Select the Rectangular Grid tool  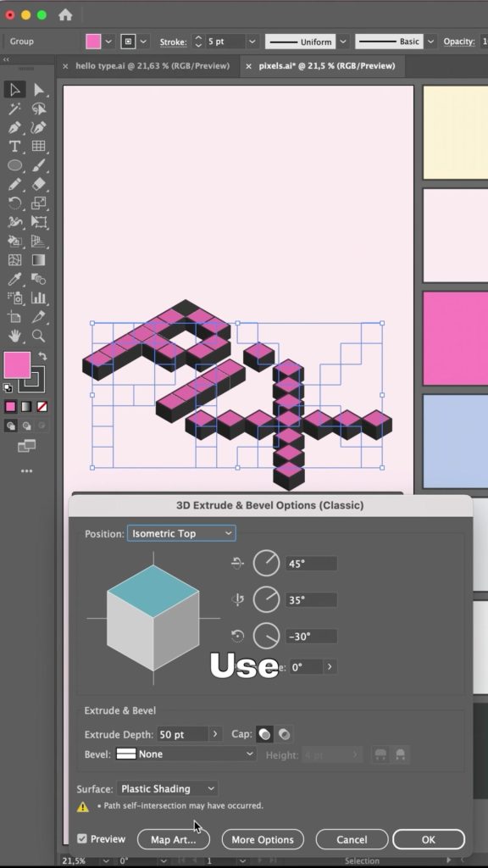39,146
